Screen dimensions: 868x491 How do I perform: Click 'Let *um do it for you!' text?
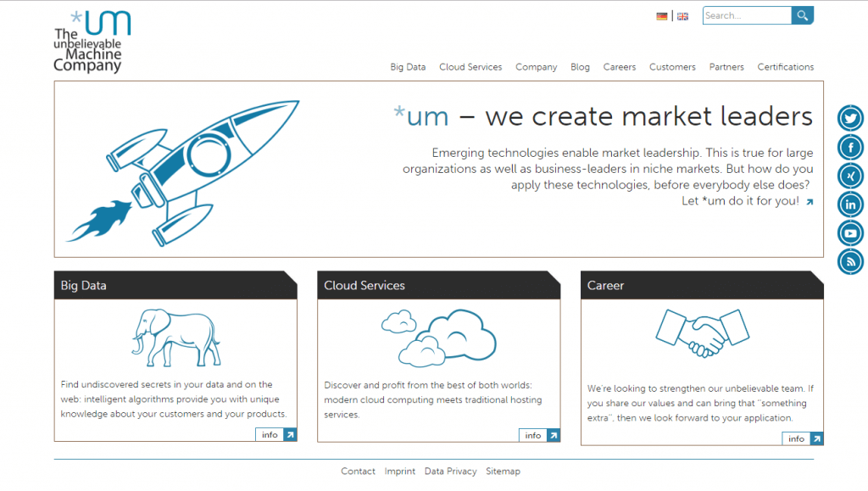coord(740,201)
